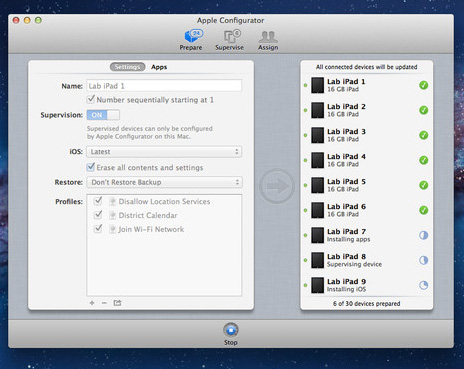Open the Assign section
The height and width of the screenshot is (369, 464).
coord(268,40)
